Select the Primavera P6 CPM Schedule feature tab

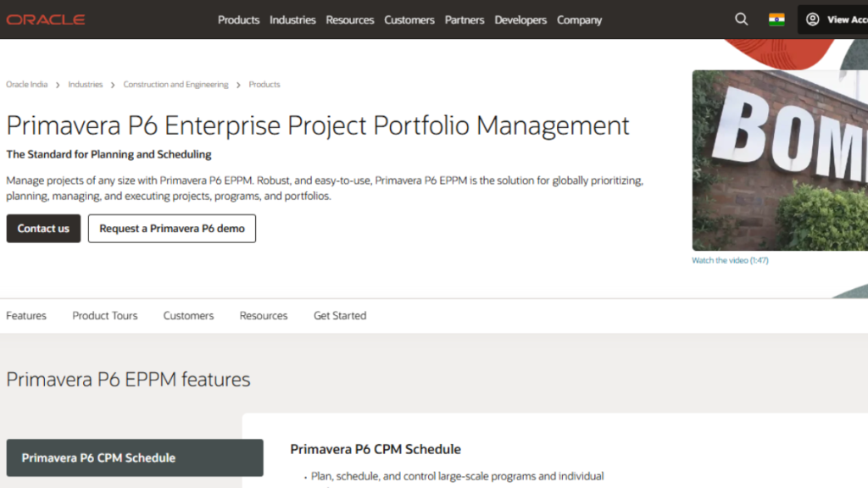pyautogui.click(x=134, y=457)
